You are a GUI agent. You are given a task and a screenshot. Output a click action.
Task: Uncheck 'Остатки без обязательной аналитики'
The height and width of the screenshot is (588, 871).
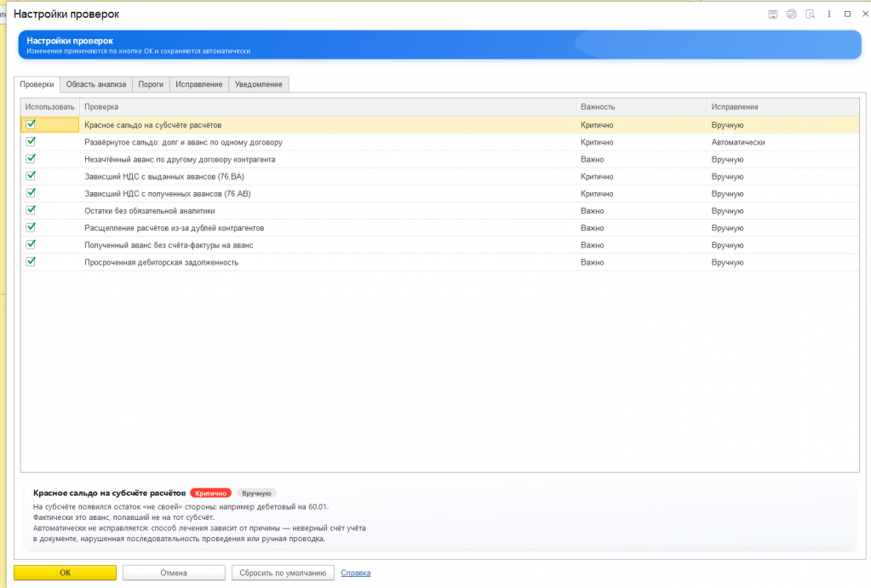[32, 210]
